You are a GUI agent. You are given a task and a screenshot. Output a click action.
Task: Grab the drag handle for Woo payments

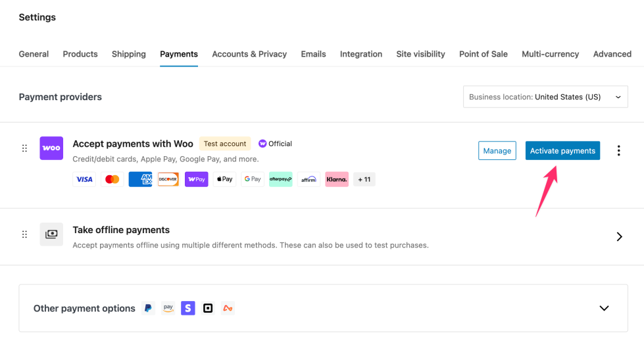25,148
